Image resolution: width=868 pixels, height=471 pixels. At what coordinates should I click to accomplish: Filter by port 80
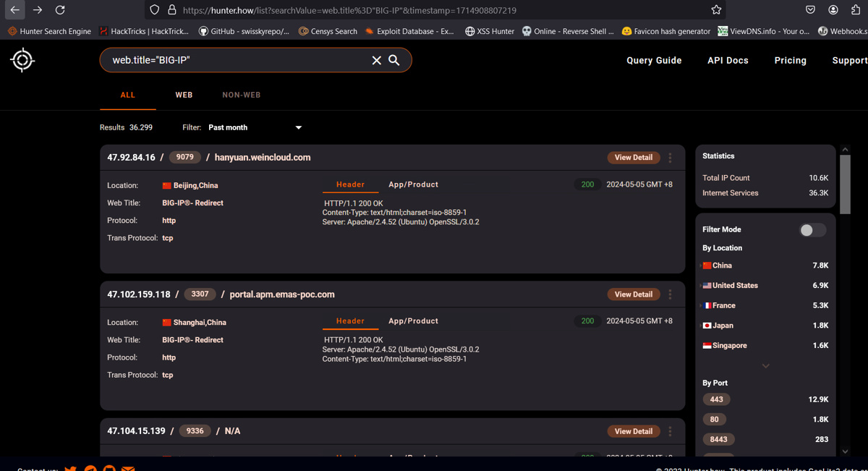coord(714,420)
